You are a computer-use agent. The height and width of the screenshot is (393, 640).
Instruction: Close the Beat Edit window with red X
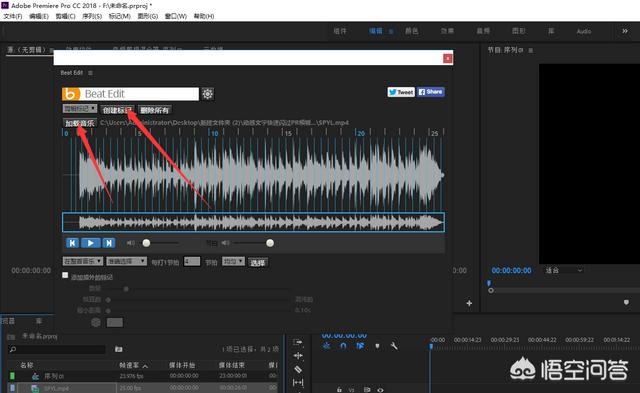448,58
